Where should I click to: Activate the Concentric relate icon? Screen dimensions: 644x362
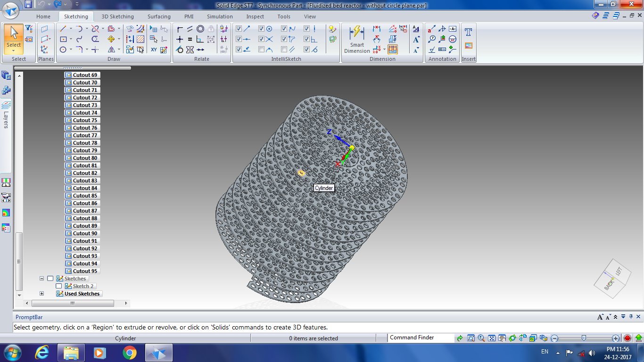(x=200, y=29)
